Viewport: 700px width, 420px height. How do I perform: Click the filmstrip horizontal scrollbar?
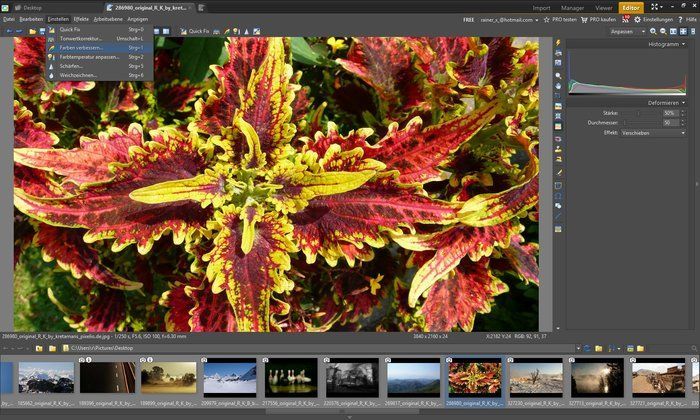[x=343, y=411]
